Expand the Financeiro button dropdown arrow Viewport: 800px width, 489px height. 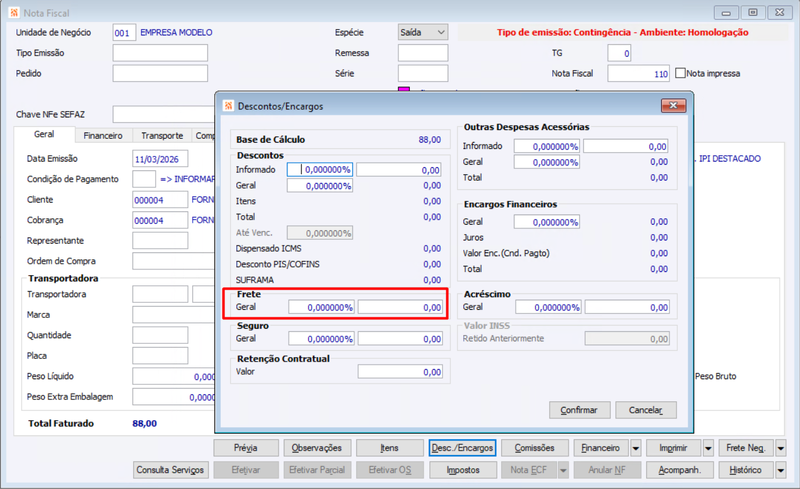[636, 448]
